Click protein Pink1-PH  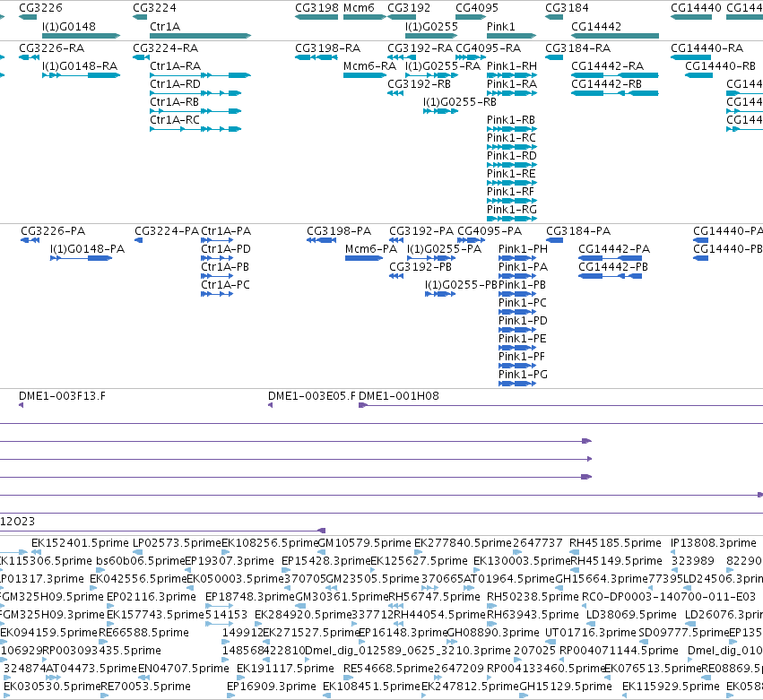pos(517,258)
